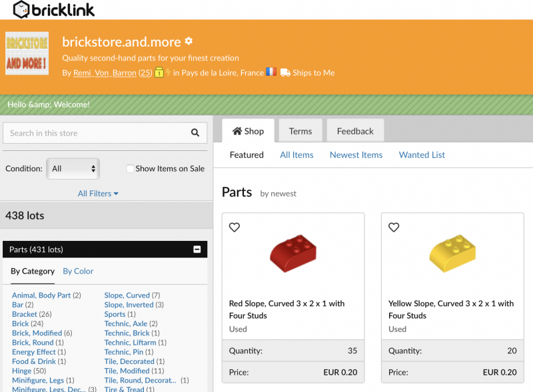Select the By Color tab
The height and width of the screenshot is (392, 533).
[x=78, y=271]
